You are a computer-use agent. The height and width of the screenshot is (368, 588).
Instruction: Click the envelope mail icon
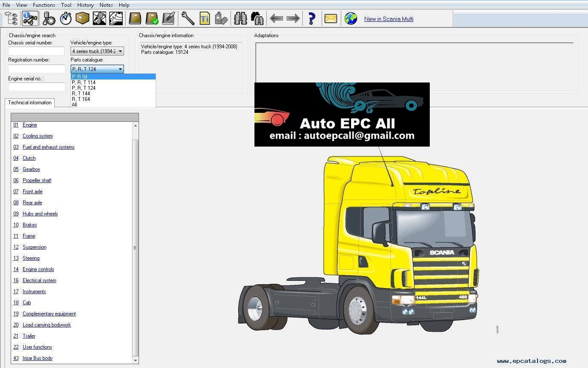[x=331, y=18]
